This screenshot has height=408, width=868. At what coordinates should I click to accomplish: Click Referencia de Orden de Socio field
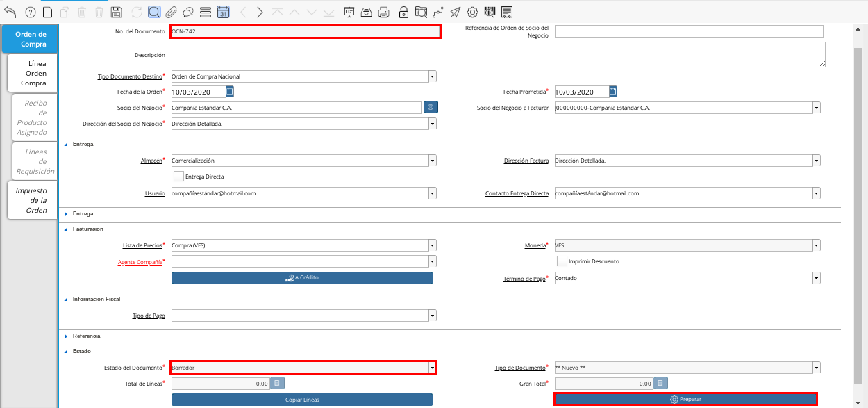point(689,31)
